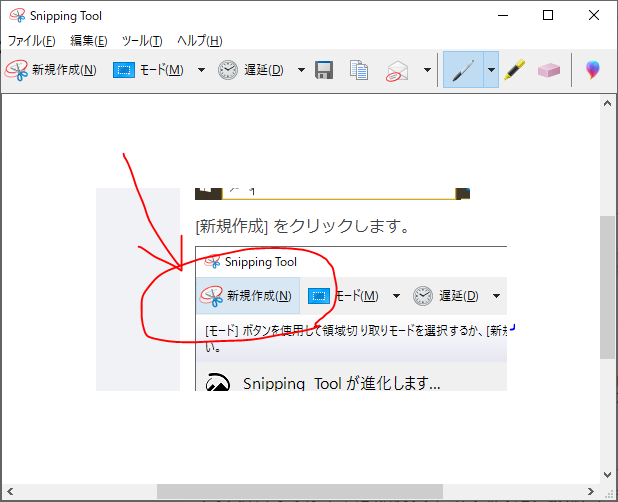This screenshot has height=502, width=618.
Task: Save the snip with the floppy disk icon
Action: [324, 70]
